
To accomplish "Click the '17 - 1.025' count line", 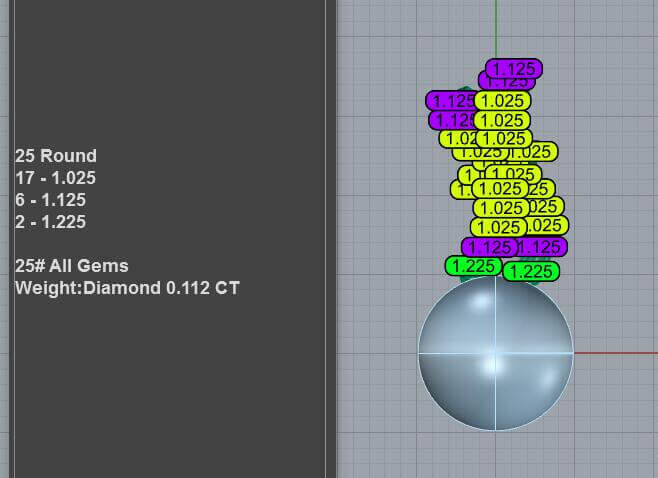I will point(55,178).
